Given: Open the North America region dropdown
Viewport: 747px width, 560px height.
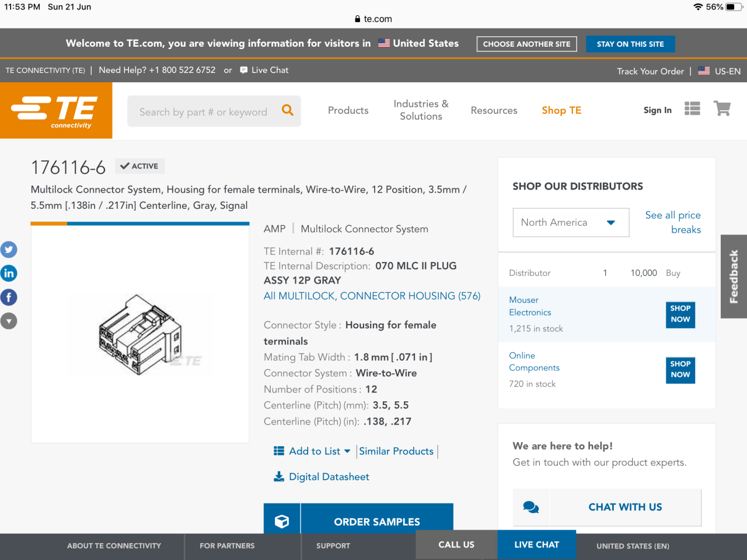Looking at the screenshot, I should 571,222.
